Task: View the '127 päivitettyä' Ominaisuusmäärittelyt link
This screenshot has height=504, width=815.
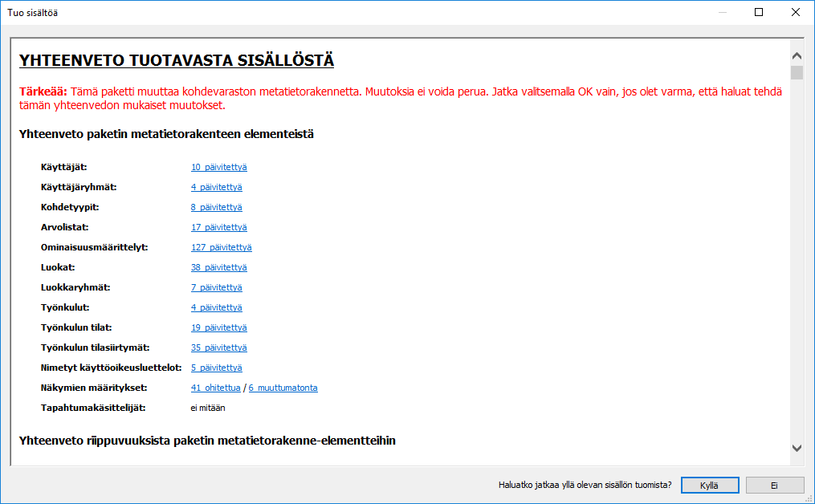Action: pos(221,247)
